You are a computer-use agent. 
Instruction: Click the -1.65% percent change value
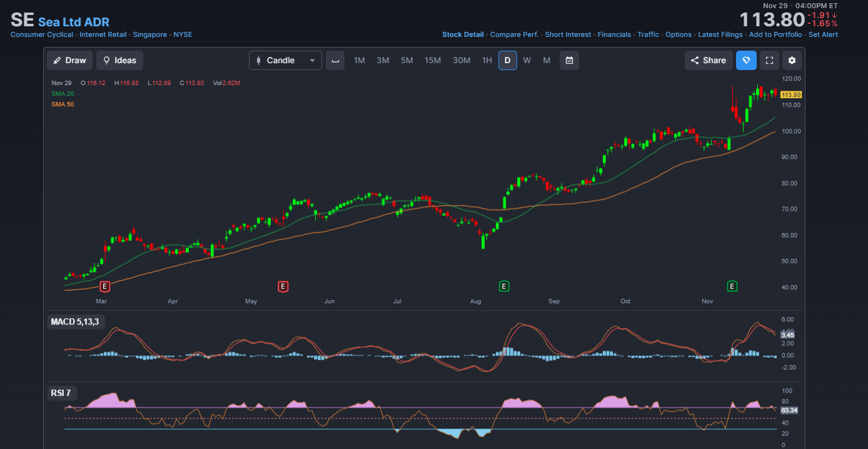click(822, 24)
